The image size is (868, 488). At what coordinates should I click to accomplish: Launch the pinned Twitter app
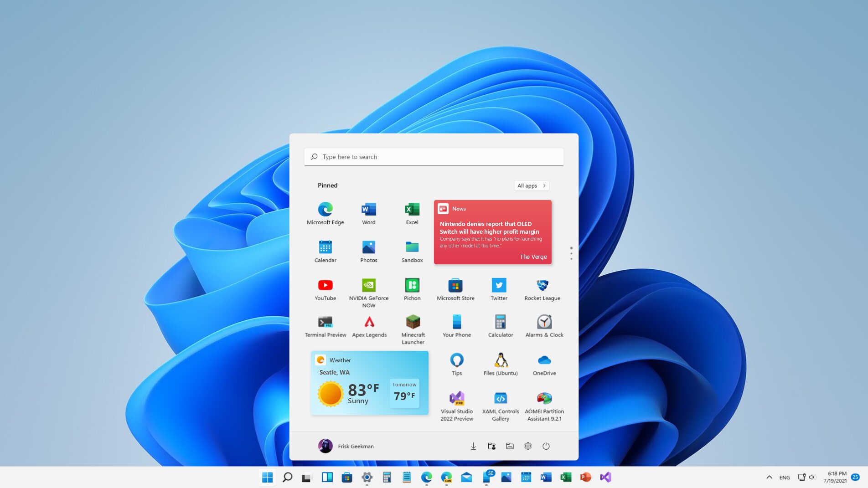(x=499, y=289)
